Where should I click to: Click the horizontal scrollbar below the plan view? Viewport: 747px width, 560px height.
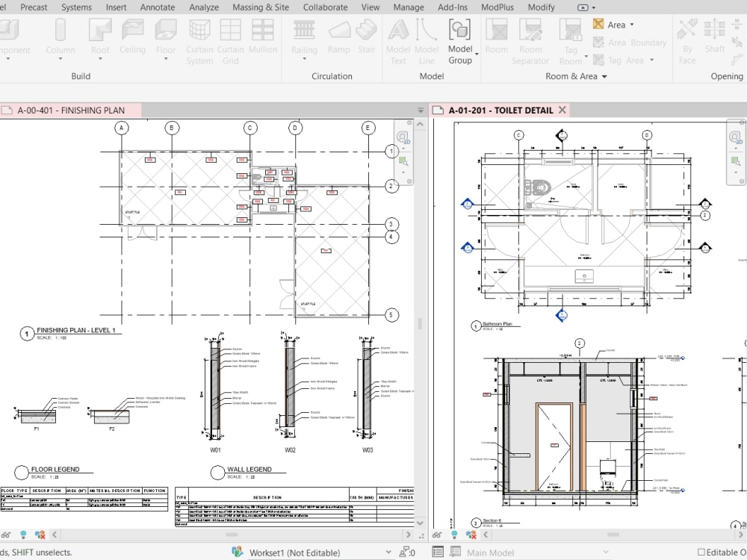[232, 535]
